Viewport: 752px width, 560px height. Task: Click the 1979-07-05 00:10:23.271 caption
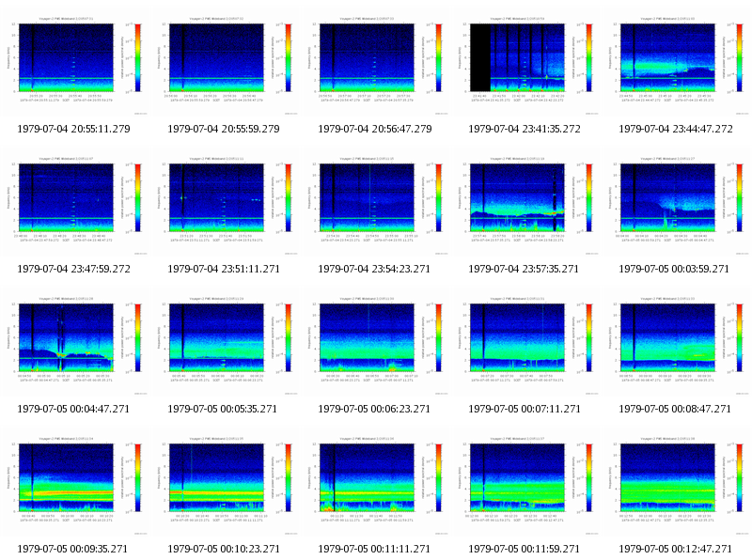click(x=223, y=549)
